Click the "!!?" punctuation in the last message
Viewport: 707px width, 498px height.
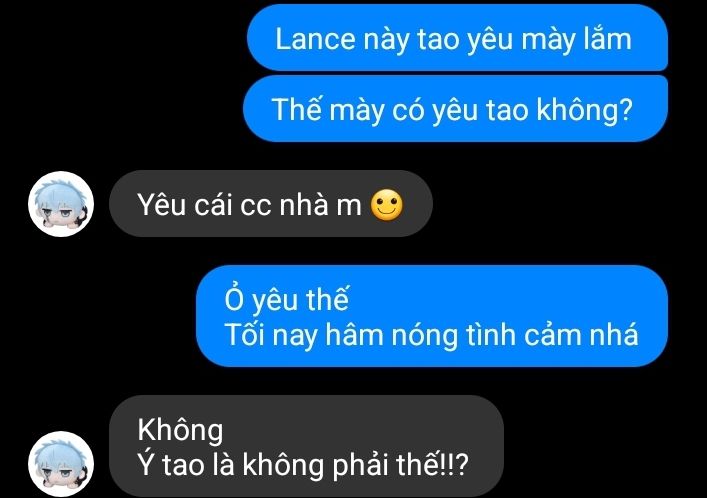tap(455, 464)
